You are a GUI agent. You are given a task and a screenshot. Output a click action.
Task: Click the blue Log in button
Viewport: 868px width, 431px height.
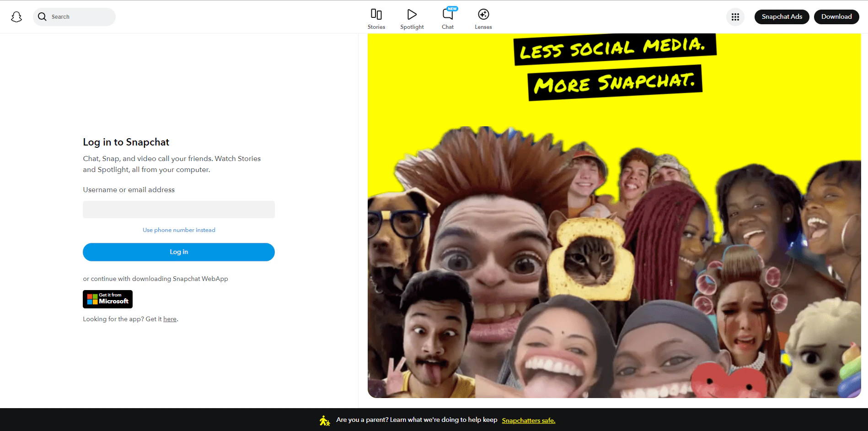click(x=179, y=252)
